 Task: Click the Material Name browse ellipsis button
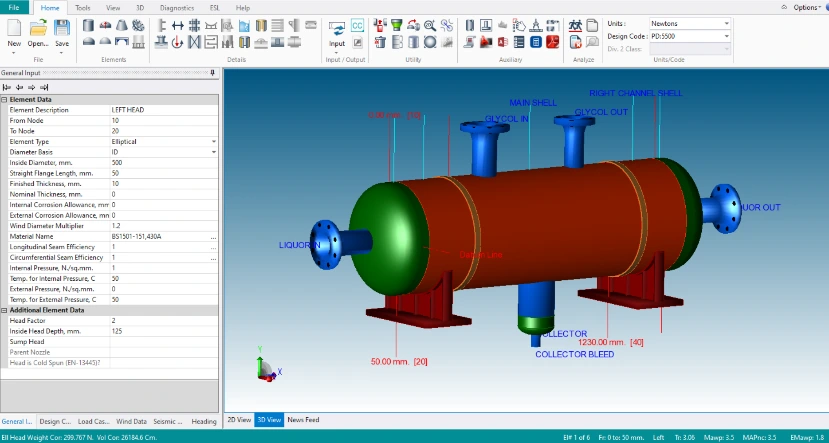[213, 237]
